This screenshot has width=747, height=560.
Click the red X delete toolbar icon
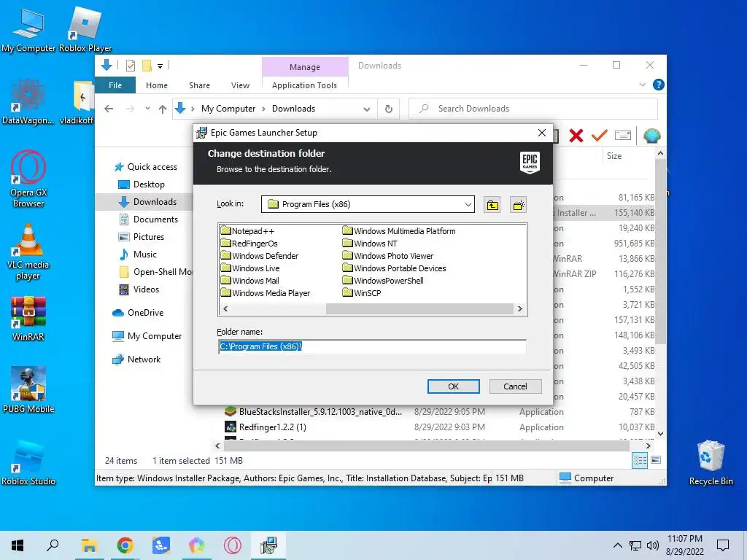576,136
